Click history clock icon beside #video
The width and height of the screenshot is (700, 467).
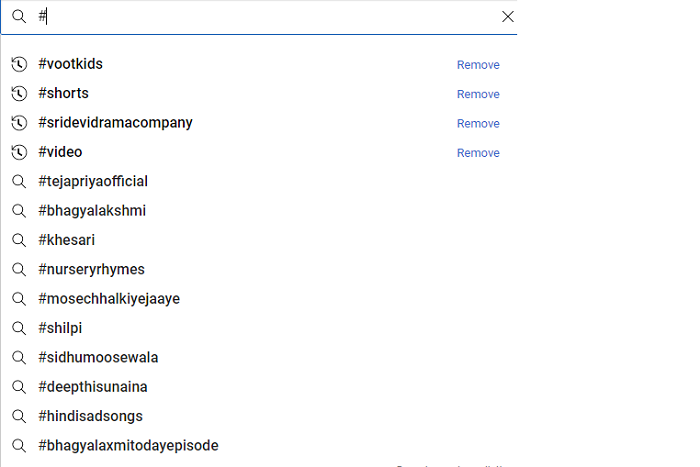coord(19,152)
